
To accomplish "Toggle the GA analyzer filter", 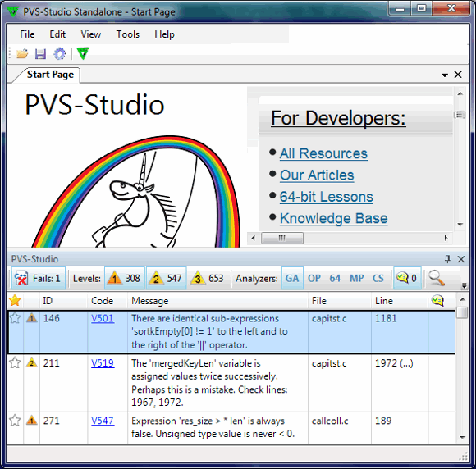I will pyautogui.click(x=292, y=278).
